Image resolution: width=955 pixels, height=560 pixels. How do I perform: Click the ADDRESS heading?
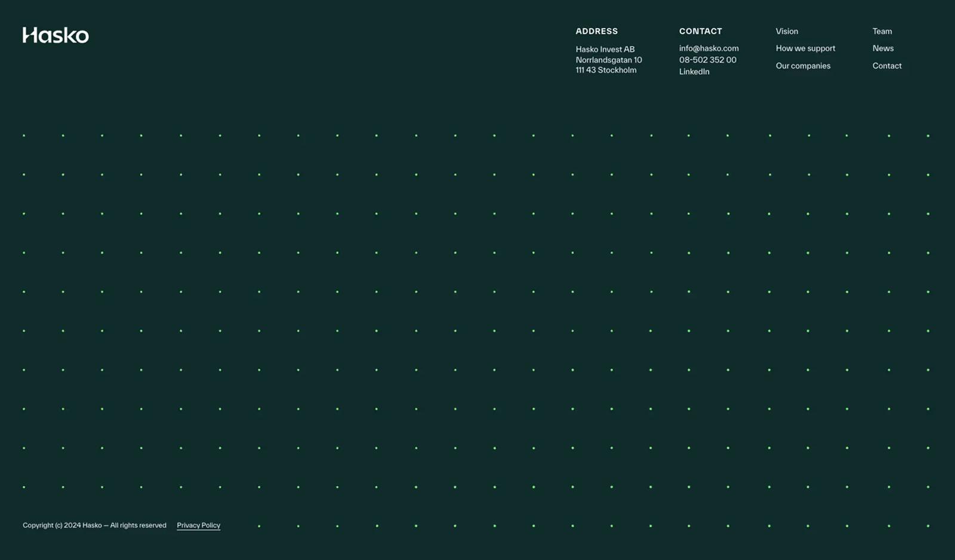596,31
